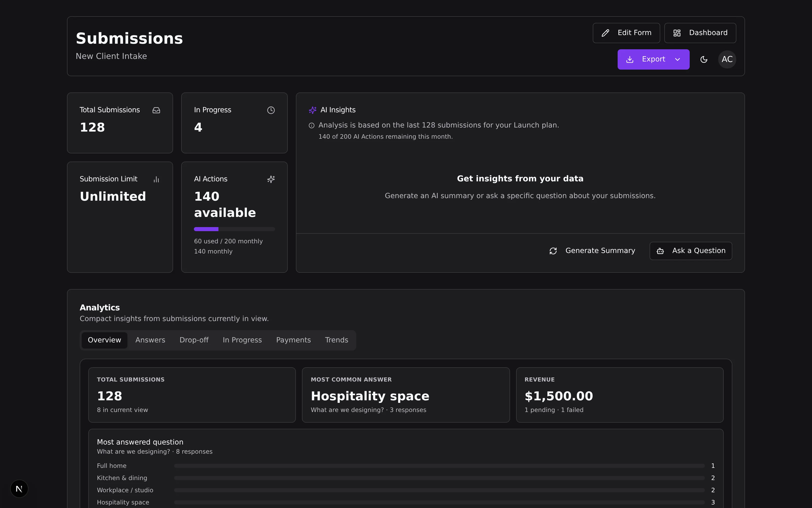Click "60 used / 200 monthly" text
The width and height of the screenshot is (812, 508).
228,241
